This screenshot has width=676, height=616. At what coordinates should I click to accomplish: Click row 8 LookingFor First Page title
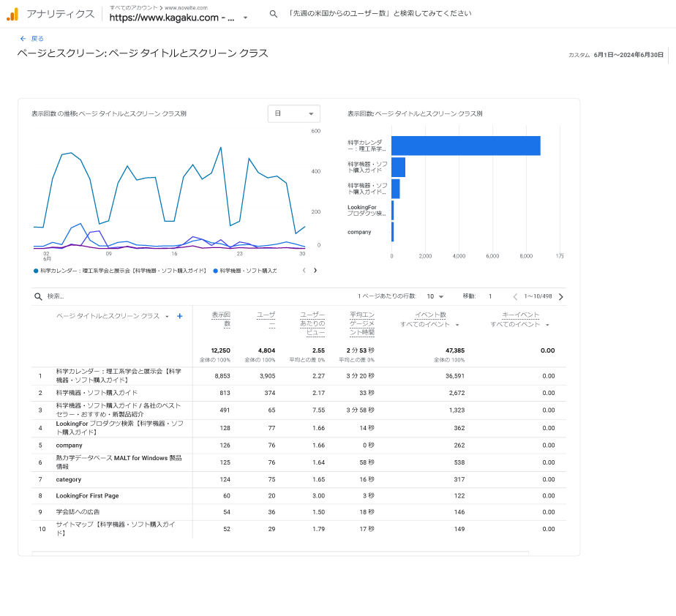pos(88,496)
